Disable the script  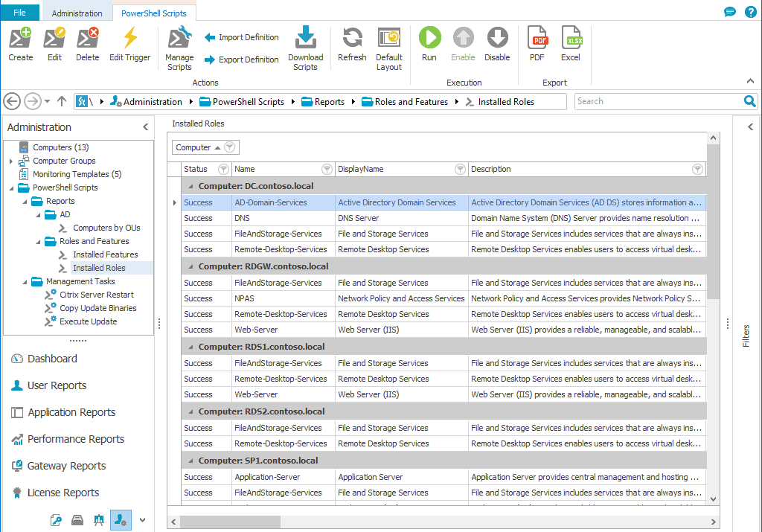(497, 44)
